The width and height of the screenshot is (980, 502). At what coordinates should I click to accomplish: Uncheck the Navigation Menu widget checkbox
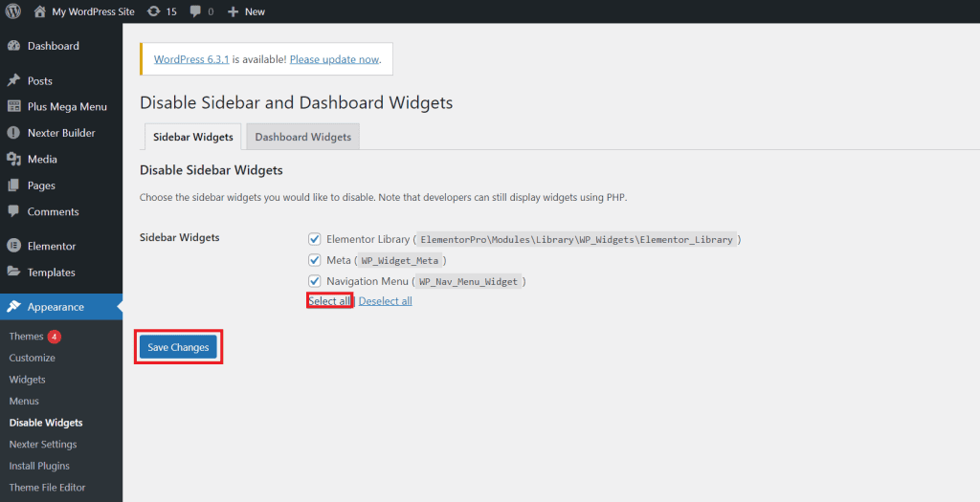(314, 281)
